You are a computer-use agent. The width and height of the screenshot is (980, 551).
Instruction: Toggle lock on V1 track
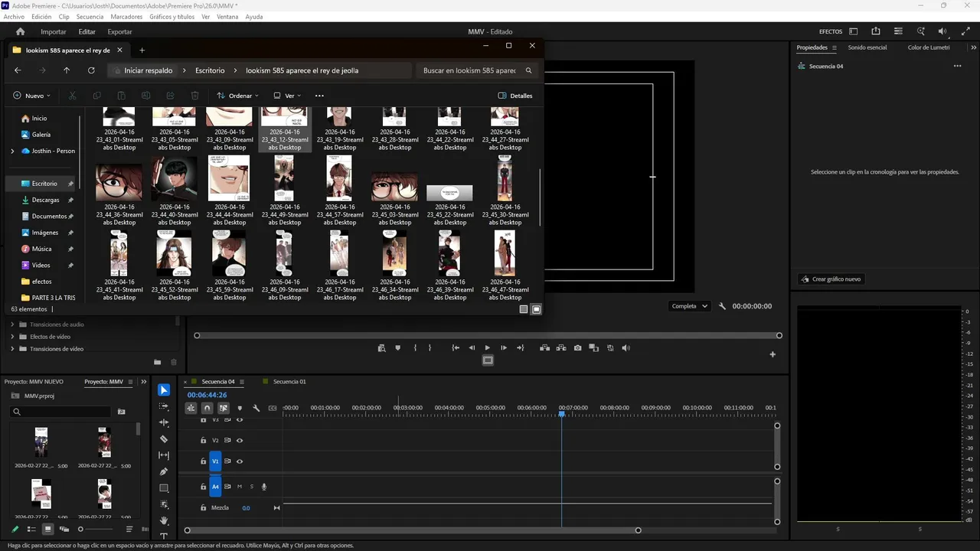click(x=203, y=461)
